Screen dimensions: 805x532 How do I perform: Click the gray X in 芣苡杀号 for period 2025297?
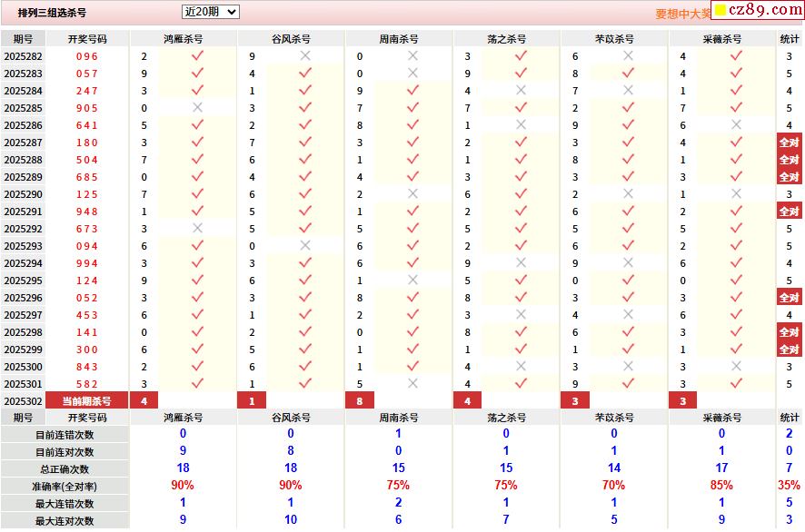[628, 314]
